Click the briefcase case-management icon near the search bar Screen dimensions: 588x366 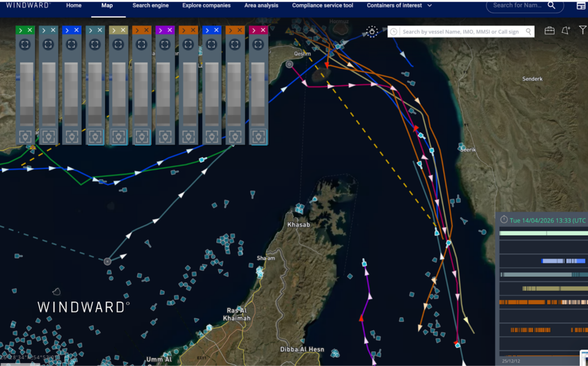pyautogui.click(x=550, y=31)
